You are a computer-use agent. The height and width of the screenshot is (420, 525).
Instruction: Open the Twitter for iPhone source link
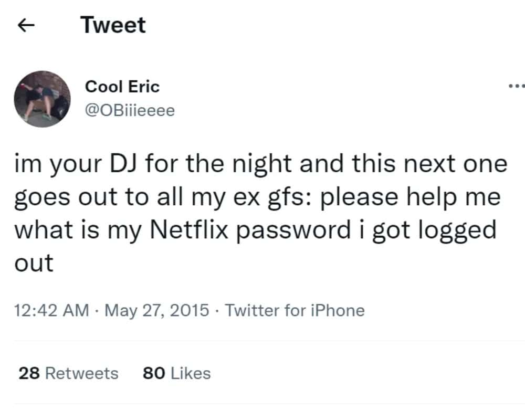[x=295, y=310]
